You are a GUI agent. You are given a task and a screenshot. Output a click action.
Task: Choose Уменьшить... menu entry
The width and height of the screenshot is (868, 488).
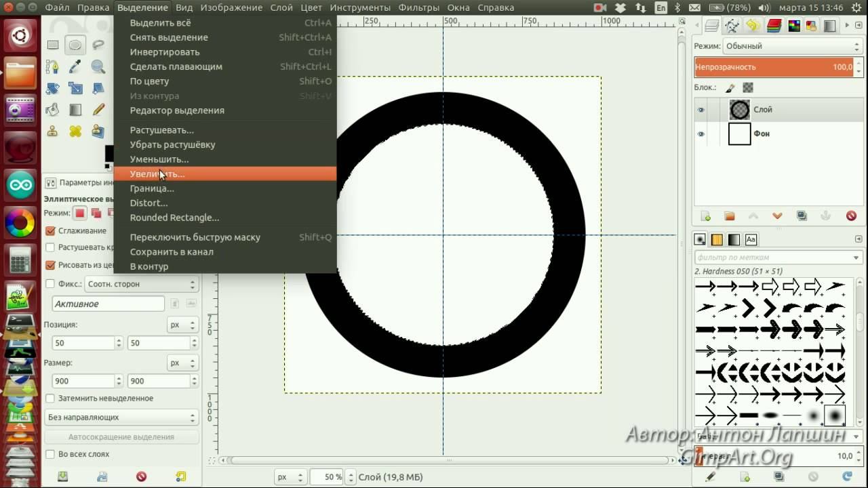tap(224, 159)
